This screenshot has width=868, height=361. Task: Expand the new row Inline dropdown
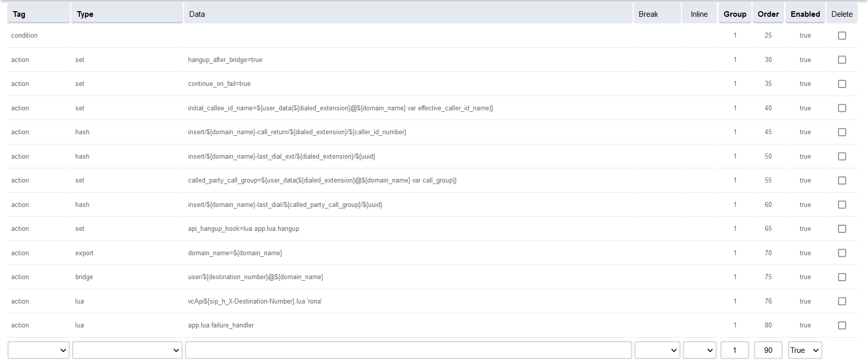coord(699,350)
